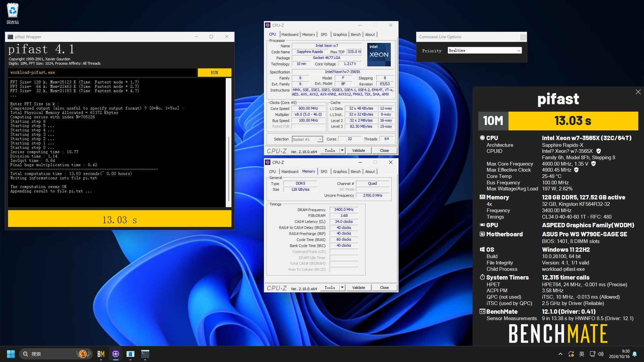The image size is (644, 362).
Task: Click the shield beside Max Effective Clock
Action: 576,170
